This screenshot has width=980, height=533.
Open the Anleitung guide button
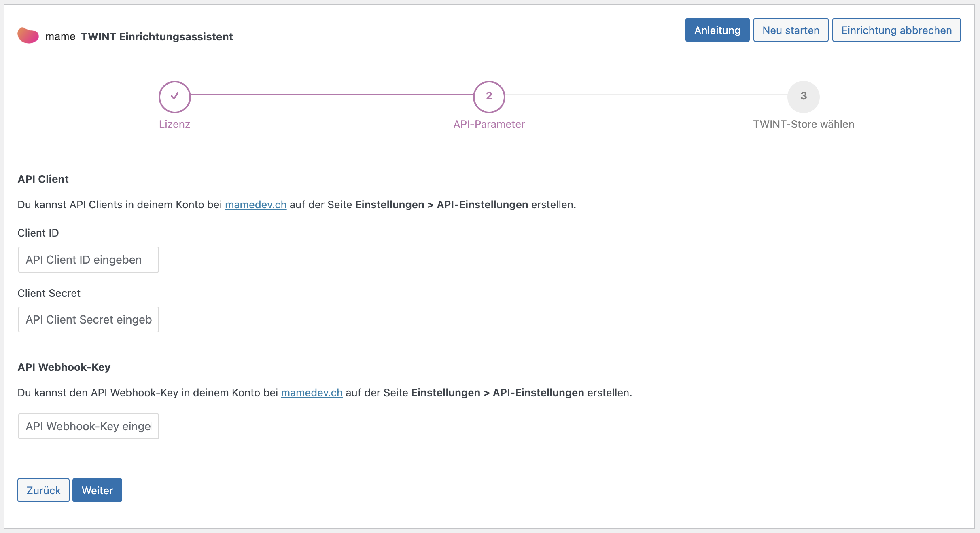click(717, 30)
